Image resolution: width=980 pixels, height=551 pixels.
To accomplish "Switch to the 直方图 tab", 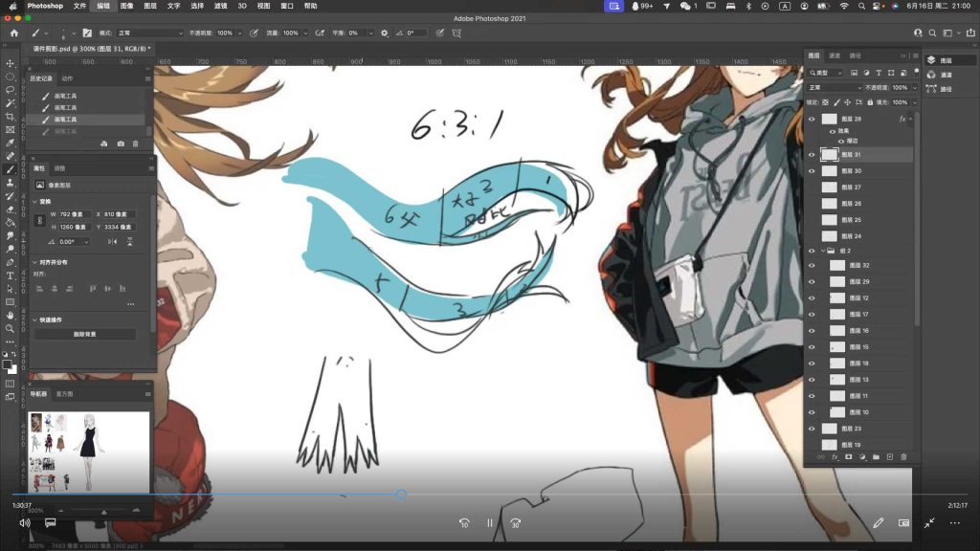I will (x=64, y=394).
